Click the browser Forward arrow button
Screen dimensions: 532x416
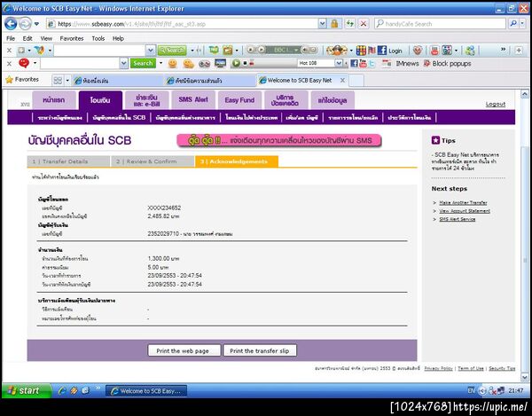click(25, 24)
